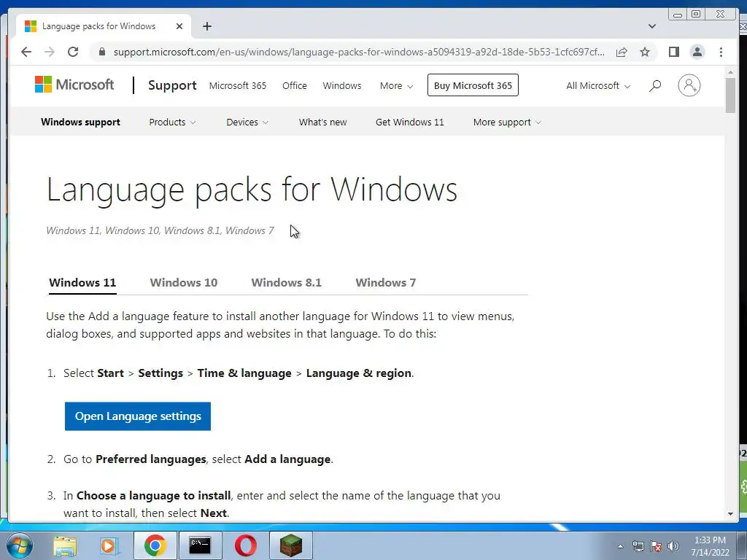Open Minecraft block icon on the taskbar
Viewport: 747px width, 560px height.
tap(290, 545)
